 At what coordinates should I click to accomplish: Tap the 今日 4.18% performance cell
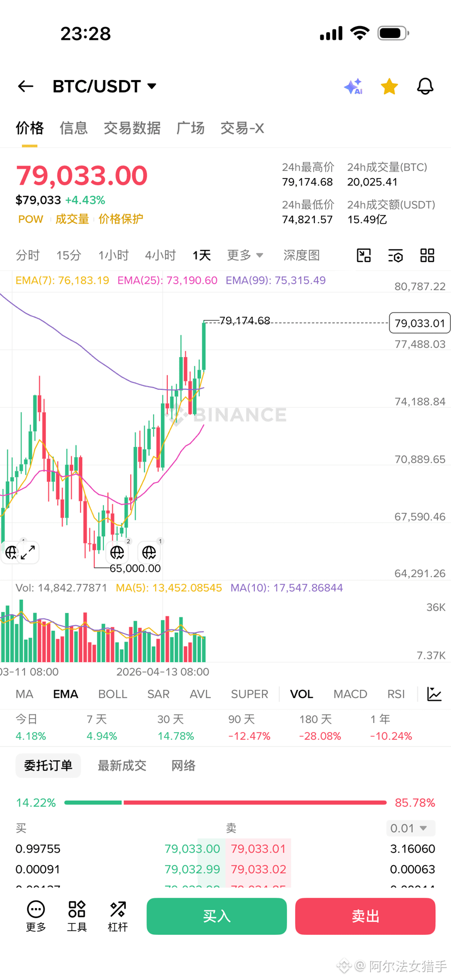31,728
